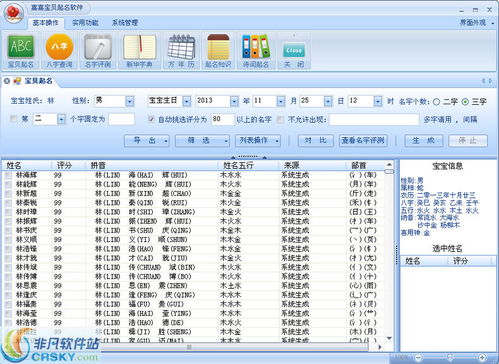Open the 八字查询 orange circle tool
This screenshot has width=499, height=364.
[x=59, y=51]
